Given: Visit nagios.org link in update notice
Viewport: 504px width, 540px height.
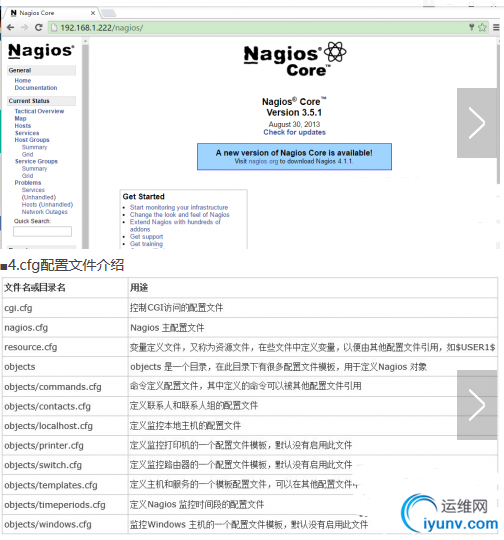Looking at the screenshot, I should (263, 161).
